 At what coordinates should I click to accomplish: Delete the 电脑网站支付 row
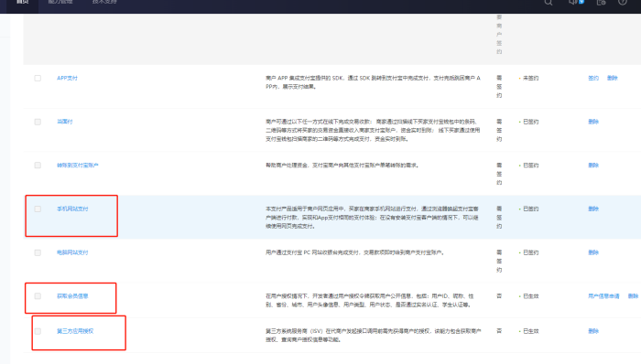[593, 252]
